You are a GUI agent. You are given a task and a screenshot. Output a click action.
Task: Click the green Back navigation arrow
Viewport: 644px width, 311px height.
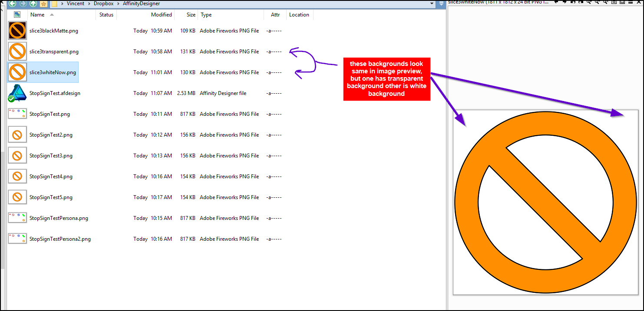pos(13,3)
